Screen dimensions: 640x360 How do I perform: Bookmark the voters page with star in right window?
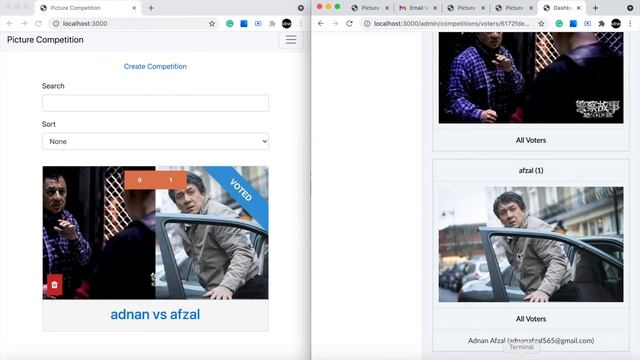point(541,24)
